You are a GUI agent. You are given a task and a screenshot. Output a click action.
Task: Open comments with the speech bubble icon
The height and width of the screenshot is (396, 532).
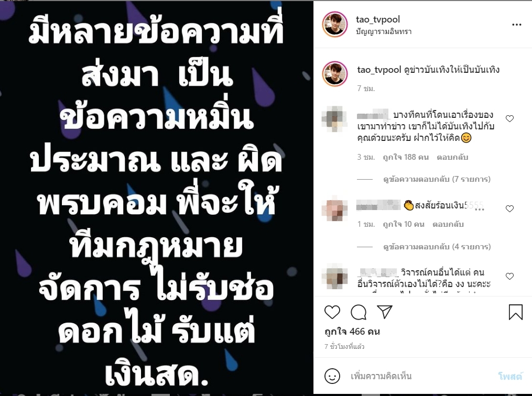coord(359,312)
